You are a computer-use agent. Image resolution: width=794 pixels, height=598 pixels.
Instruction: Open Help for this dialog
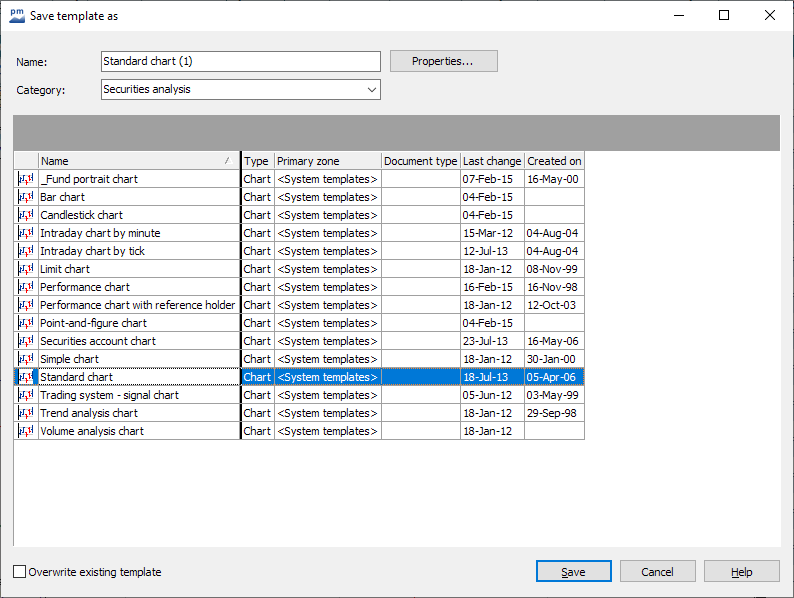pyautogui.click(x=741, y=572)
